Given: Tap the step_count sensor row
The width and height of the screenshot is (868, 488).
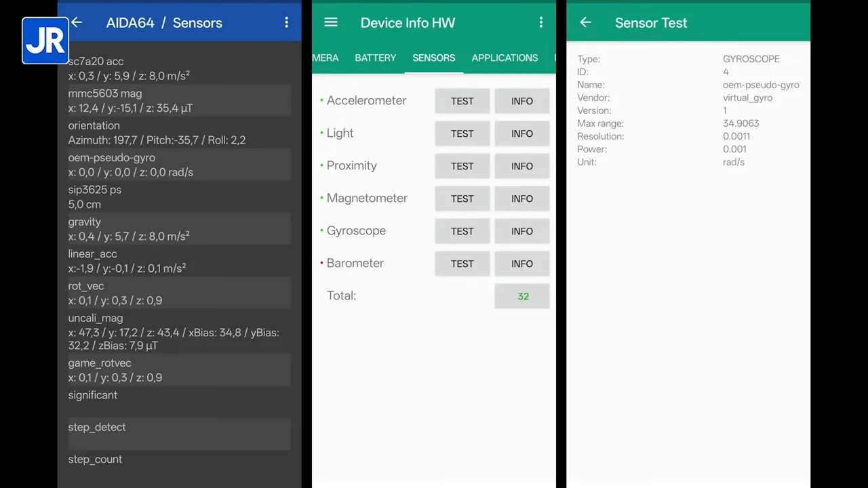Looking at the screenshot, I should 179,459.
